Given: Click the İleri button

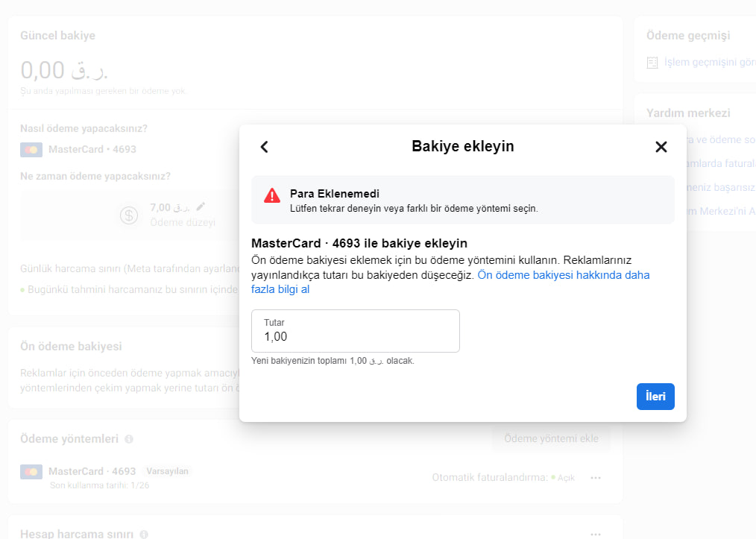Looking at the screenshot, I should [655, 397].
